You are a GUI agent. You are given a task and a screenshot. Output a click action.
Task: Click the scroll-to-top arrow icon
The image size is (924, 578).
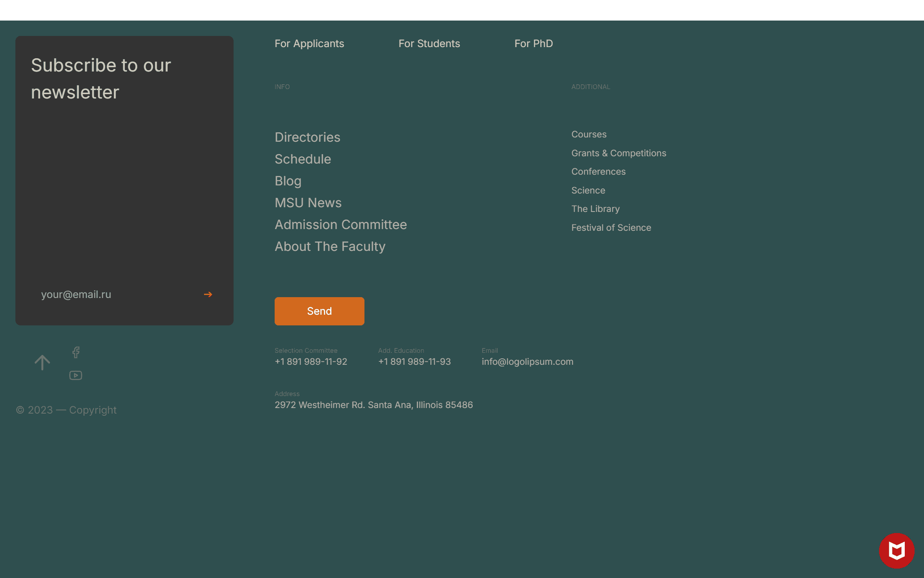[42, 363]
